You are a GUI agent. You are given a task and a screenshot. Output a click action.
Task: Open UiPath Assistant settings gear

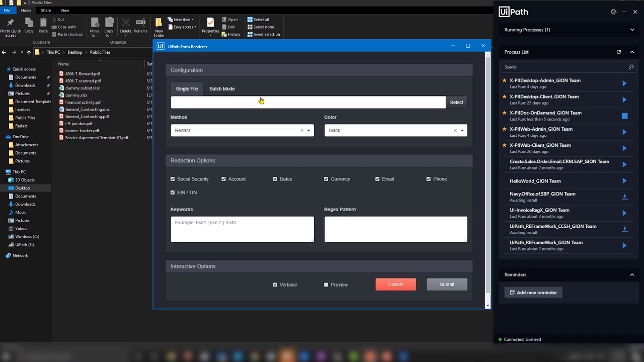pyautogui.click(x=613, y=12)
